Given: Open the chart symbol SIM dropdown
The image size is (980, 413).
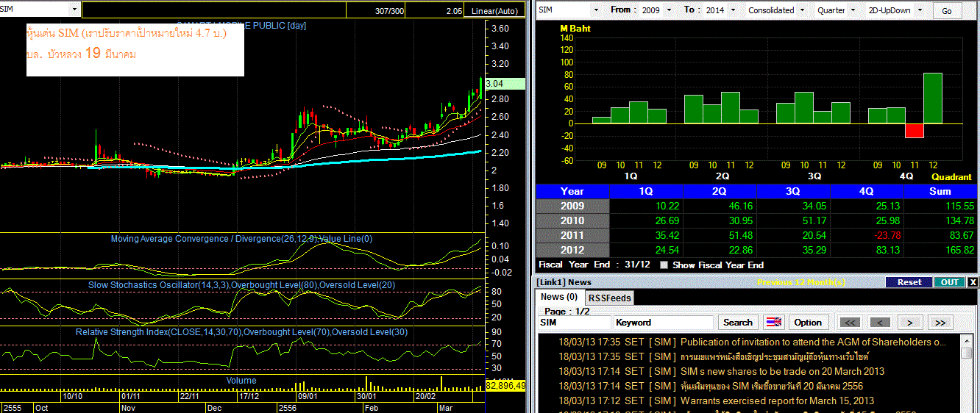Looking at the screenshot, I should 75,10.
